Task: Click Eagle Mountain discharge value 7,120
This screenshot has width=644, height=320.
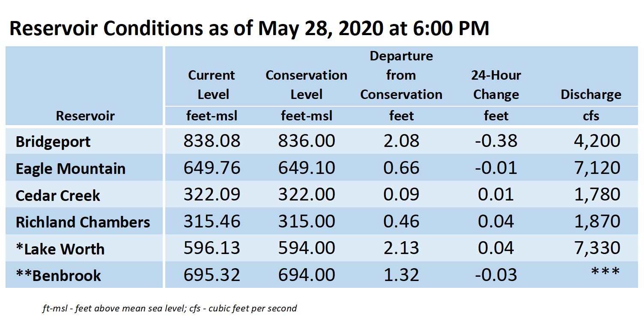Action: point(597,167)
